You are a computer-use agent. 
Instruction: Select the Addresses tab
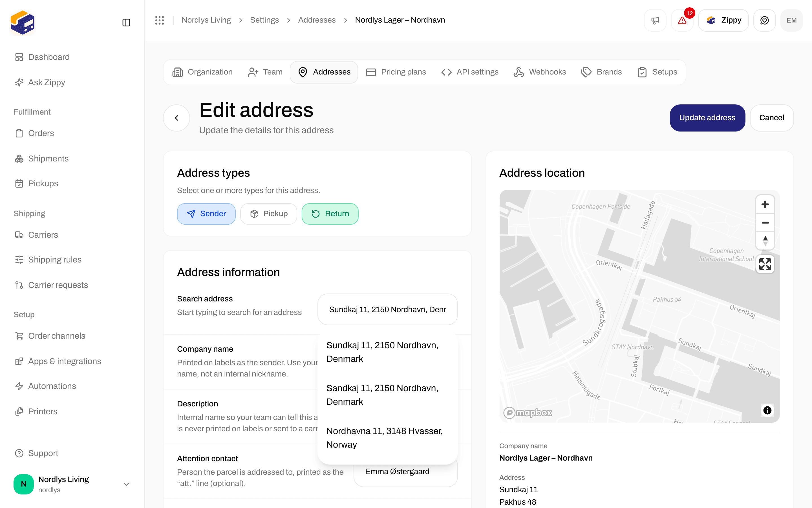click(324, 72)
